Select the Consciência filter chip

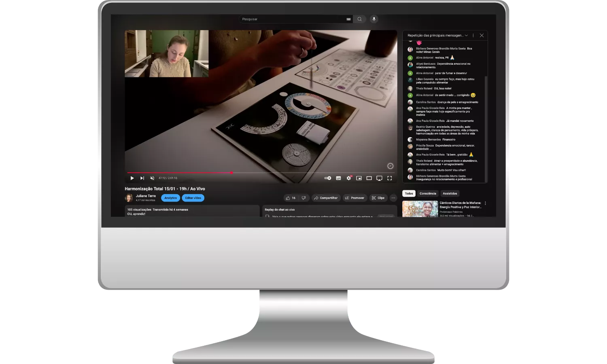428,193
